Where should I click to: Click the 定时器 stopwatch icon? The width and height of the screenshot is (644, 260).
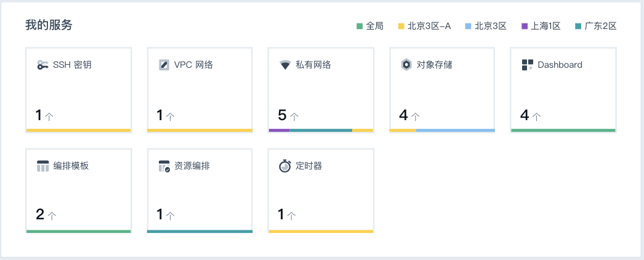tap(284, 166)
